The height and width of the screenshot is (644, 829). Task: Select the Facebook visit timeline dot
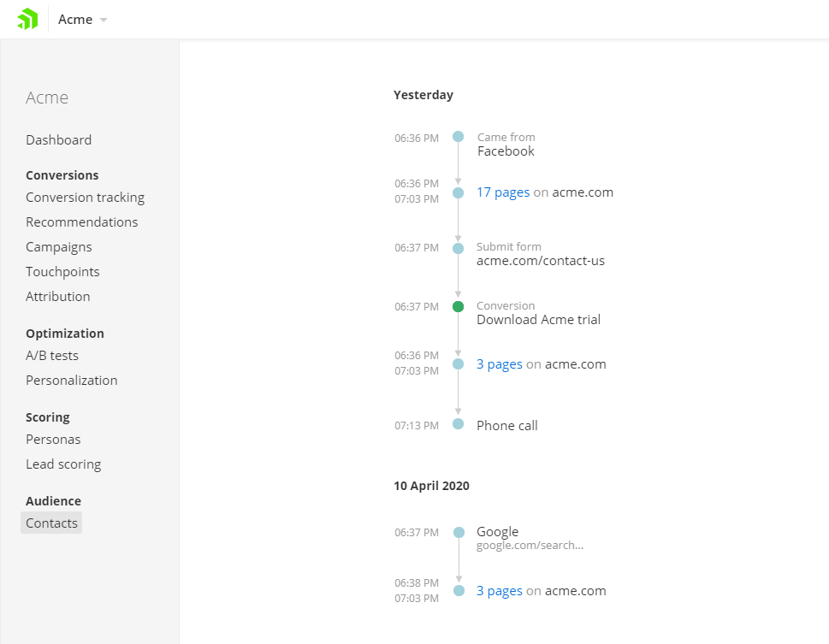(x=458, y=137)
